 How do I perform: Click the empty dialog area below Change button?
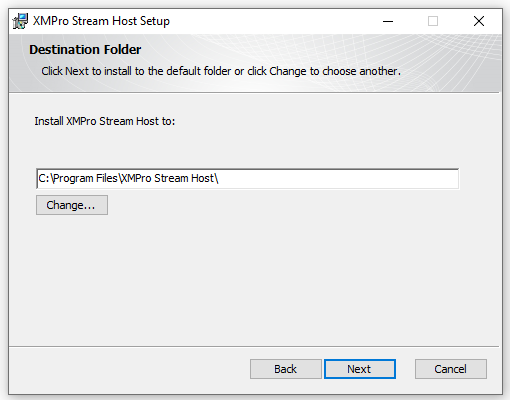click(253, 280)
